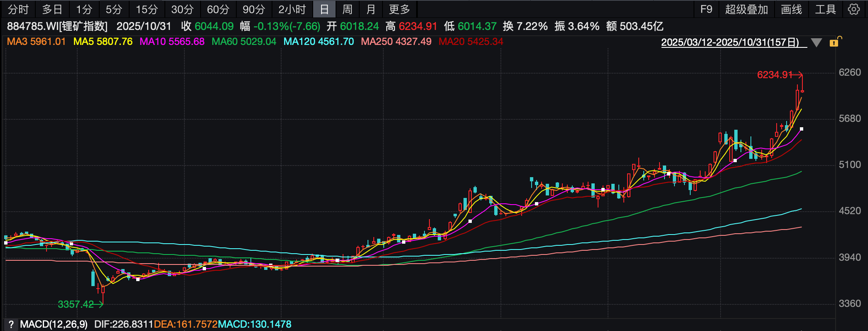
Task: Click the MACD(12,26,9) indicator name
Action: coord(54,324)
